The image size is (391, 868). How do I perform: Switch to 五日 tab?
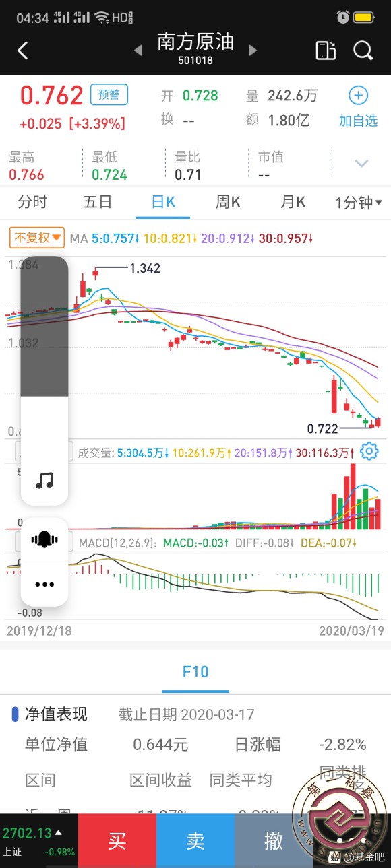tap(98, 202)
